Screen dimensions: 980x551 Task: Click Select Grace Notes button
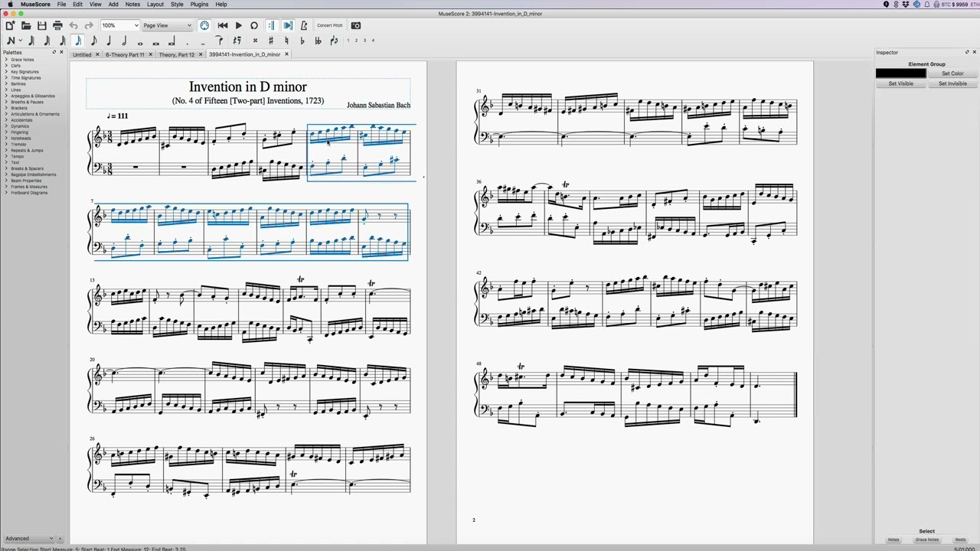[927, 540]
